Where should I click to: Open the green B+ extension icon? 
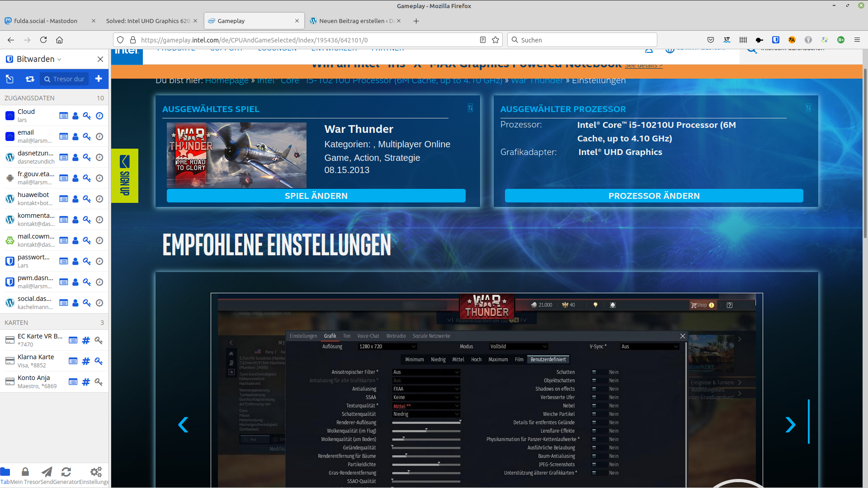click(841, 40)
